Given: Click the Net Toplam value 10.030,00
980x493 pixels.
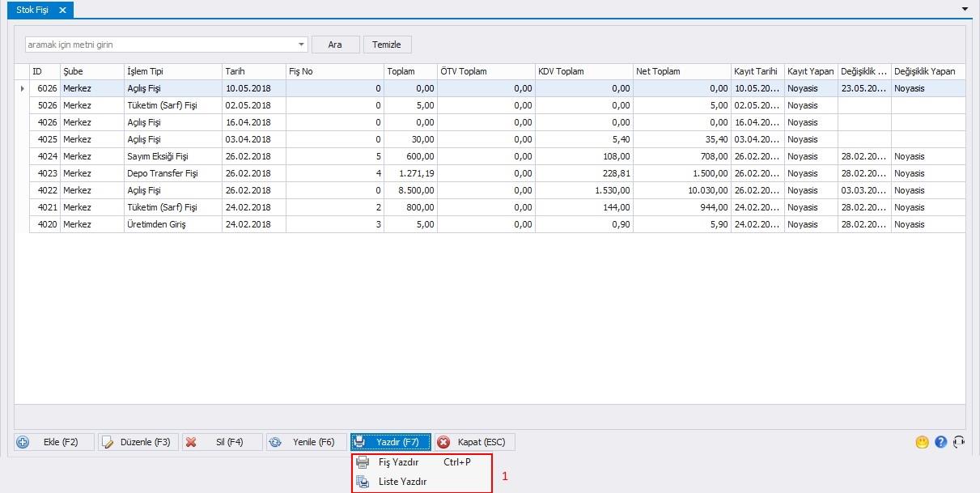Looking at the screenshot, I should point(682,190).
